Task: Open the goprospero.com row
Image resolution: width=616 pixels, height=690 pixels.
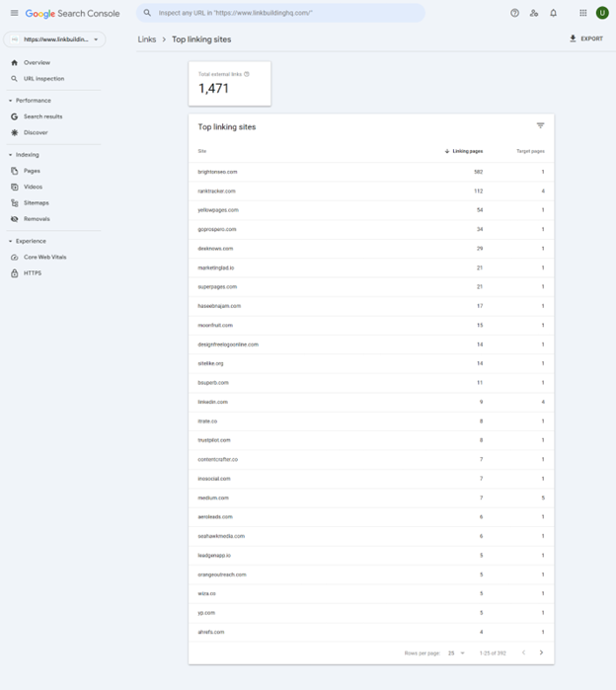Action: tap(371, 229)
